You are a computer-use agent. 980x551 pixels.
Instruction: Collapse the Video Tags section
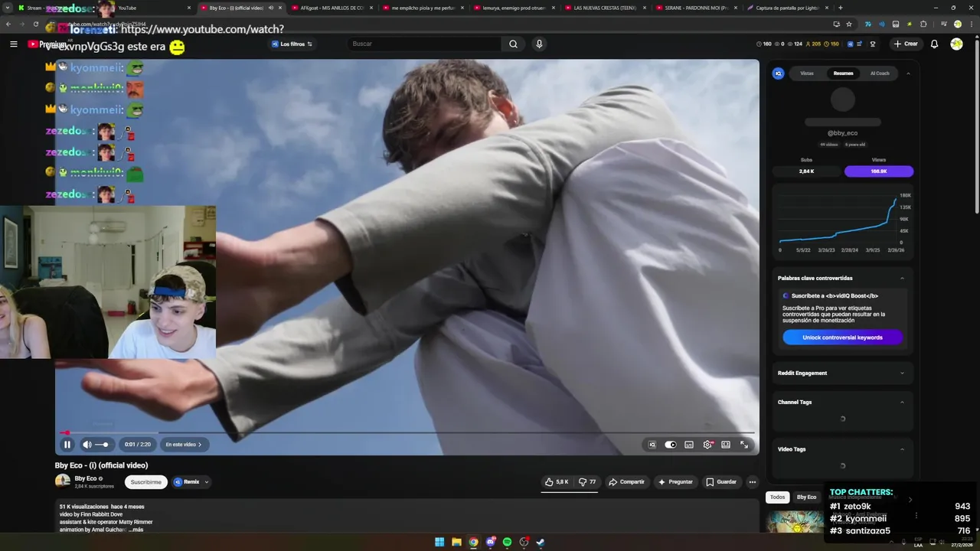coord(902,449)
